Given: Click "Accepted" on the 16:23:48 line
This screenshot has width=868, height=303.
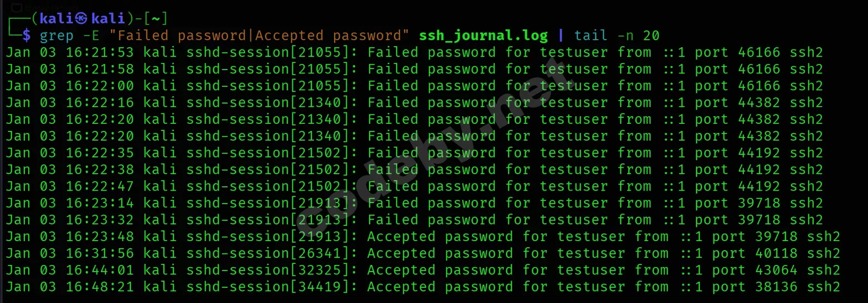Looking at the screenshot, I should tap(401, 237).
